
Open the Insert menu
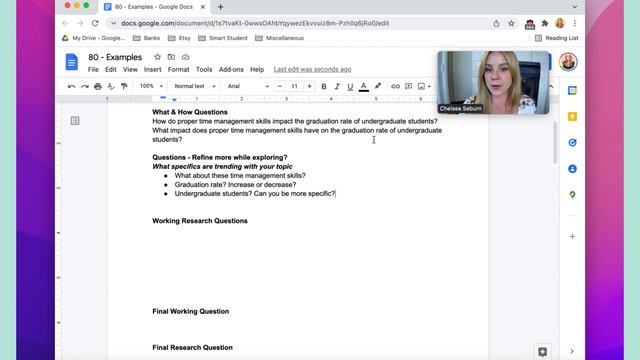(152, 69)
